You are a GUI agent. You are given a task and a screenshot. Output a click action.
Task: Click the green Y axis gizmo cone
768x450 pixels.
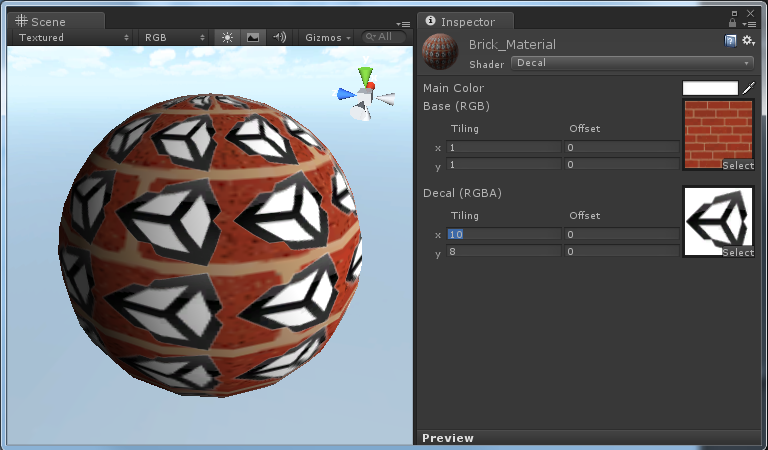[365, 76]
